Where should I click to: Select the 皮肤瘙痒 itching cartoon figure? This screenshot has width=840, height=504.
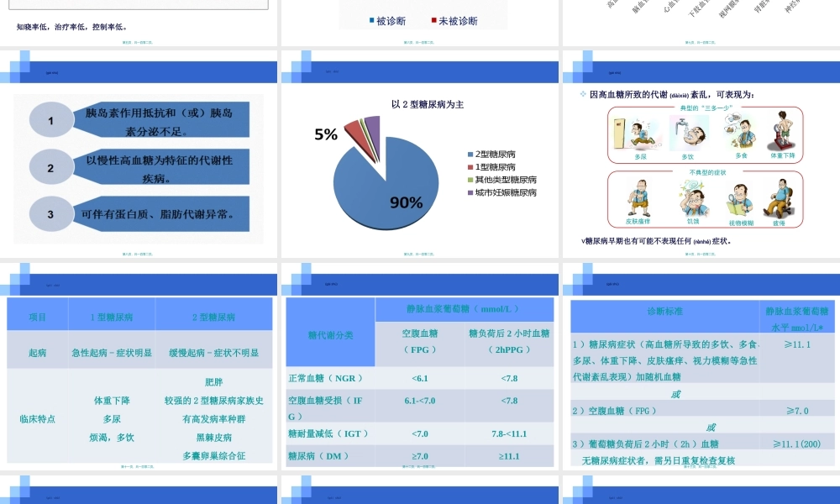tap(638, 197)
